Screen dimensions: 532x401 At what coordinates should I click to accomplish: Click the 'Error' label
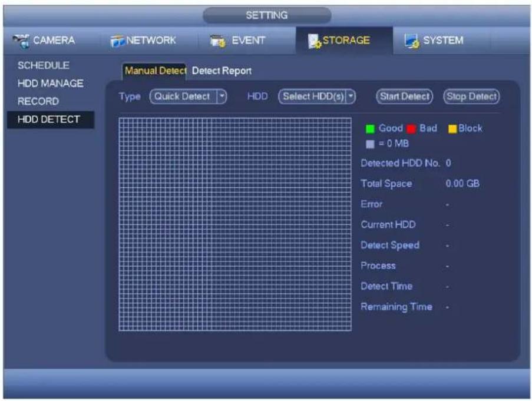372,204
